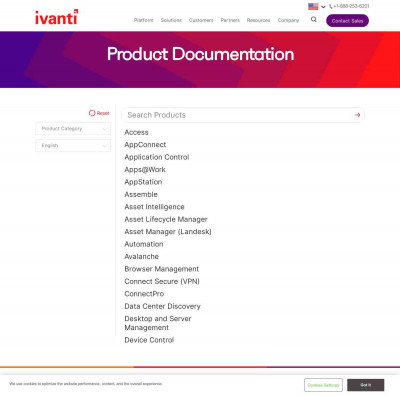
Task: Open the English language dropdown
Action: point(73,145)
